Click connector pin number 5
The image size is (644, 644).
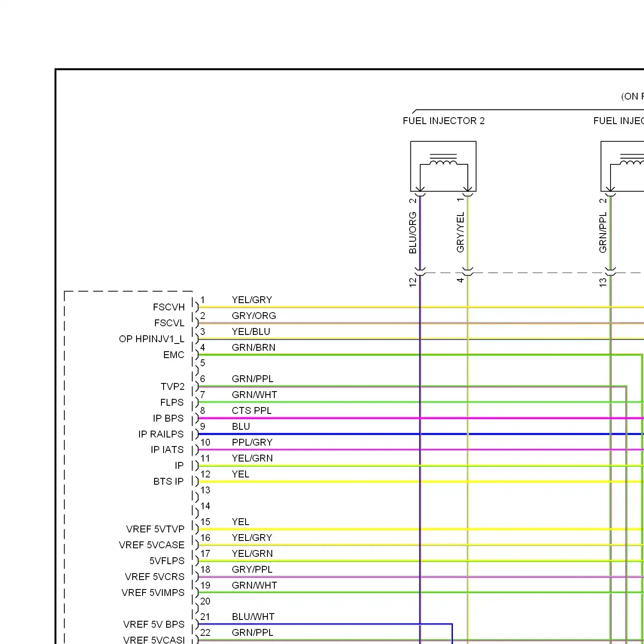click(203, 363)
